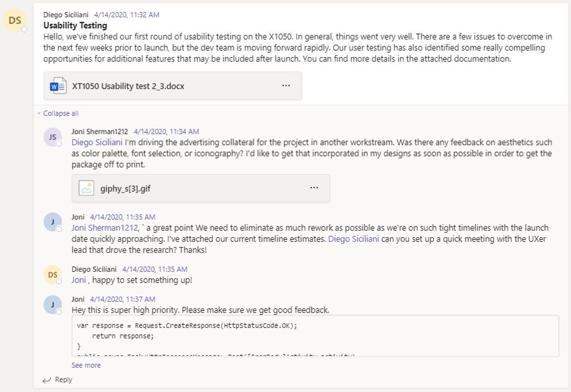Open the 4/14/2020, 11:32 AM timestamp link
571x392 pixels.
click(x=127, y=15)
